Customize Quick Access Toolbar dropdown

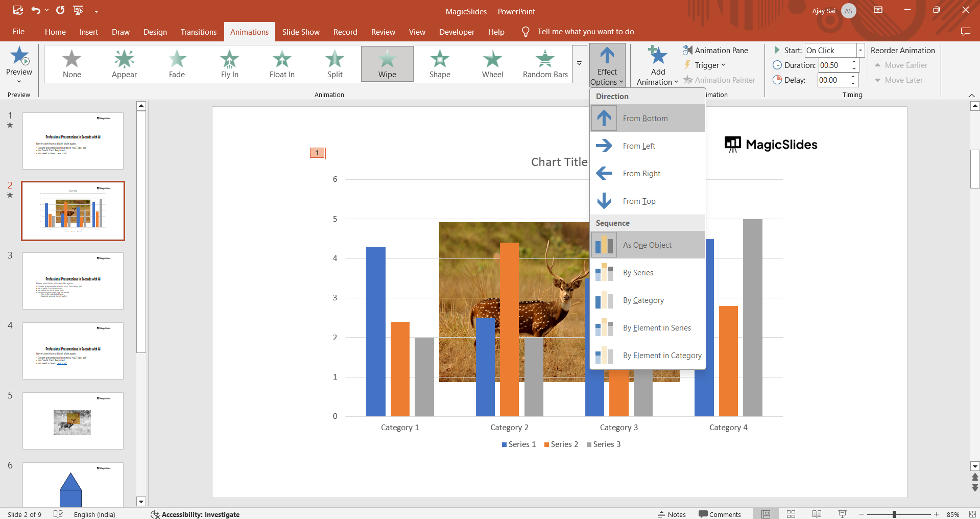(x=96, y=10)
